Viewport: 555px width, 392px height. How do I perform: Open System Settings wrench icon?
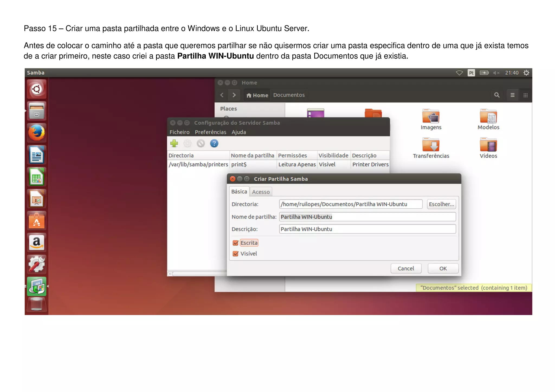coord(37,264)
